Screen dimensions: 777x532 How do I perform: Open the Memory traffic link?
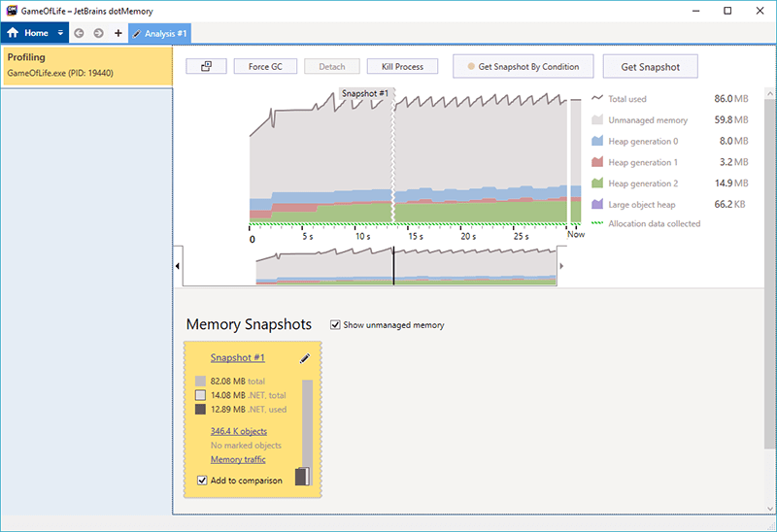[237, 459]
